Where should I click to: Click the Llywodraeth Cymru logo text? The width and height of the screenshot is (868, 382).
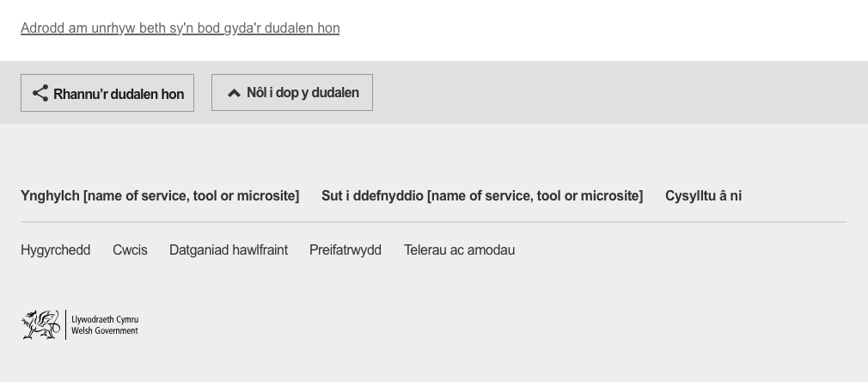(105, 319)
